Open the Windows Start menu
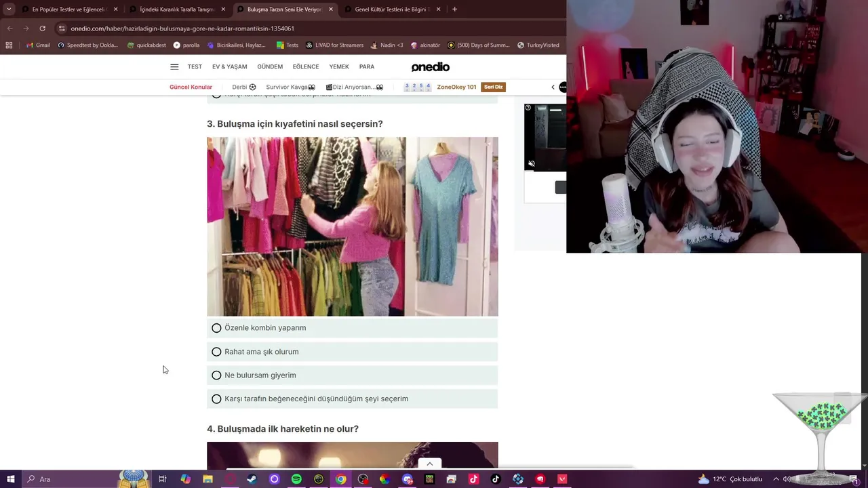 (10, 479)
